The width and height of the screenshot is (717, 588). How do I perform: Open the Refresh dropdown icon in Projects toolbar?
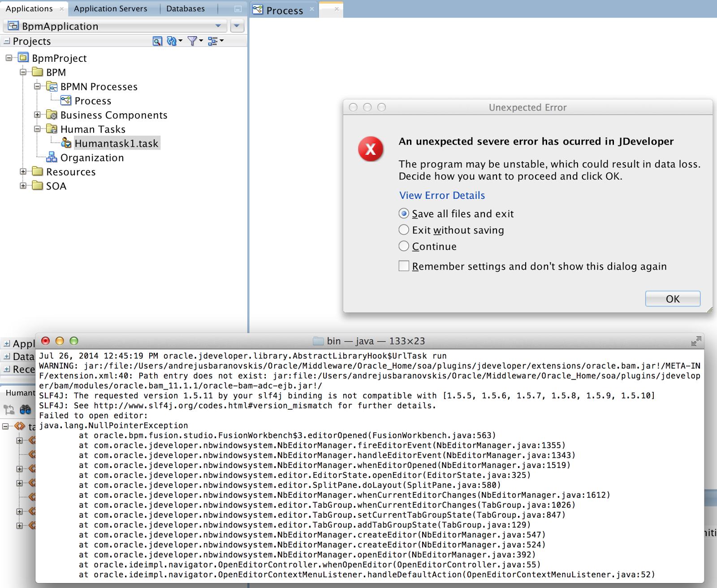[174, 41]
